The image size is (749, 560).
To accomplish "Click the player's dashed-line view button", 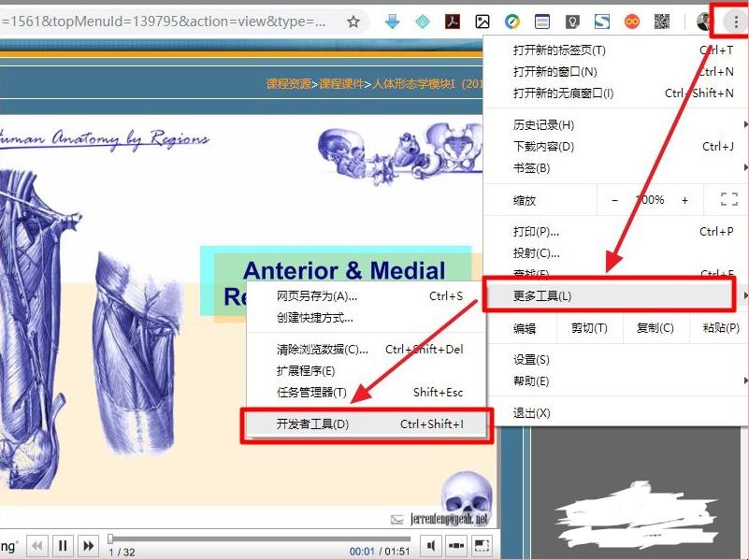I will point(456,545).
